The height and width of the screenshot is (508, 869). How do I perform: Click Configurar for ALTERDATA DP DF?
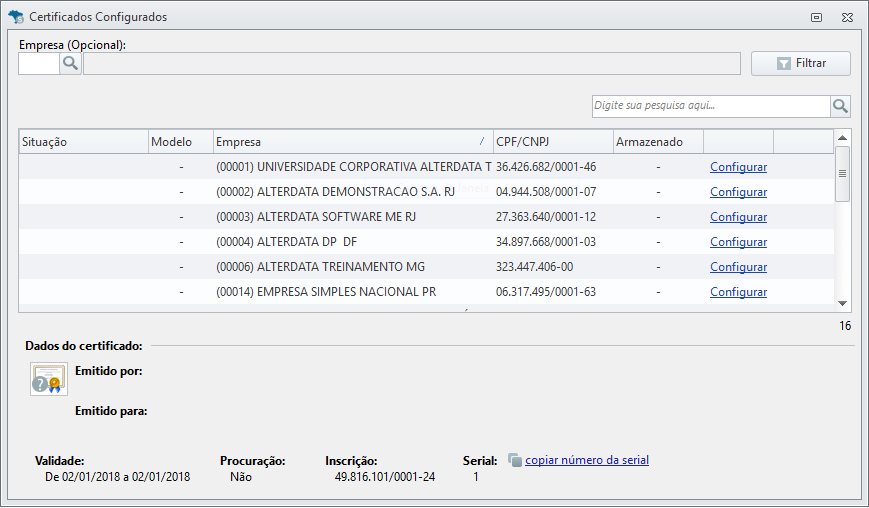(x=738, y=242)
